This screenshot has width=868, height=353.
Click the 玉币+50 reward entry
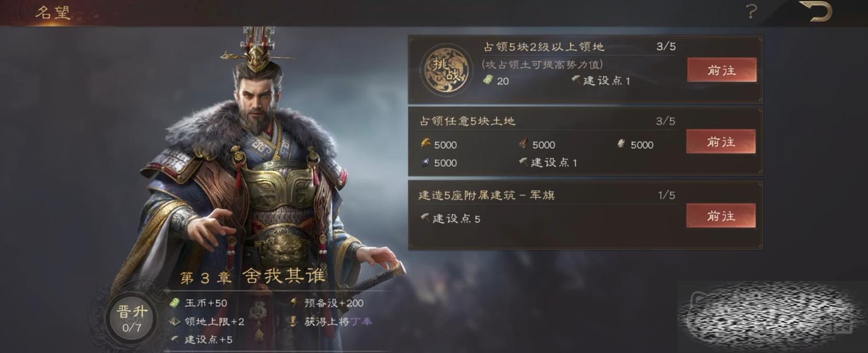click(199, 303)
